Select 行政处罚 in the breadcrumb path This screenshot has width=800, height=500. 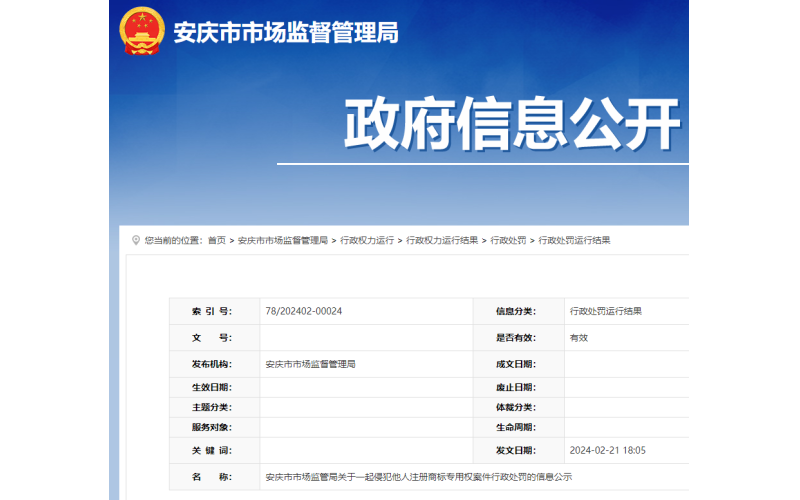click(508, 241)
